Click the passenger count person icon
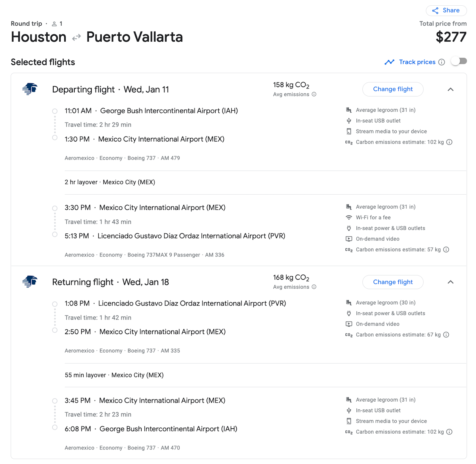 coord(54,23)
